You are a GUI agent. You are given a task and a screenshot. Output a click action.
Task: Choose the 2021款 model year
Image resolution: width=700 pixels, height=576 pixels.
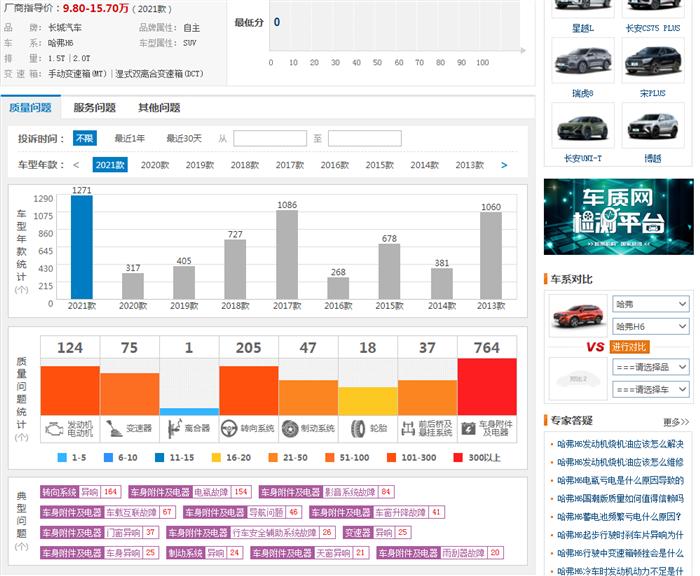click(110, 165)
